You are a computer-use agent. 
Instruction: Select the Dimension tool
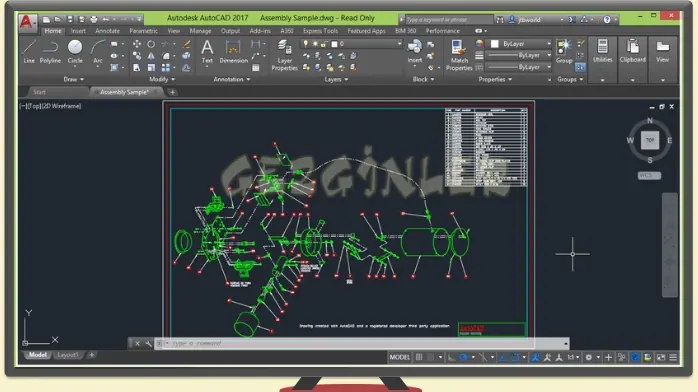(233, 52)
